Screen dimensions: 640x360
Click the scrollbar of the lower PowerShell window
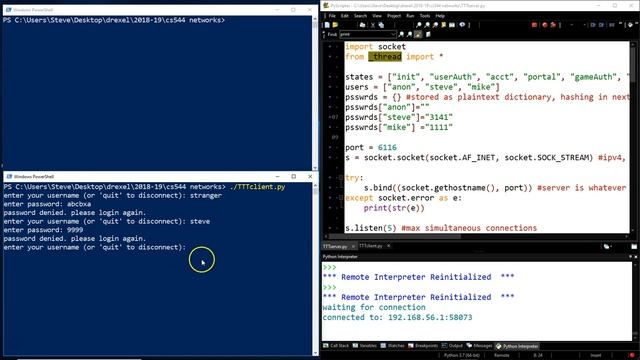click(315, 269)
